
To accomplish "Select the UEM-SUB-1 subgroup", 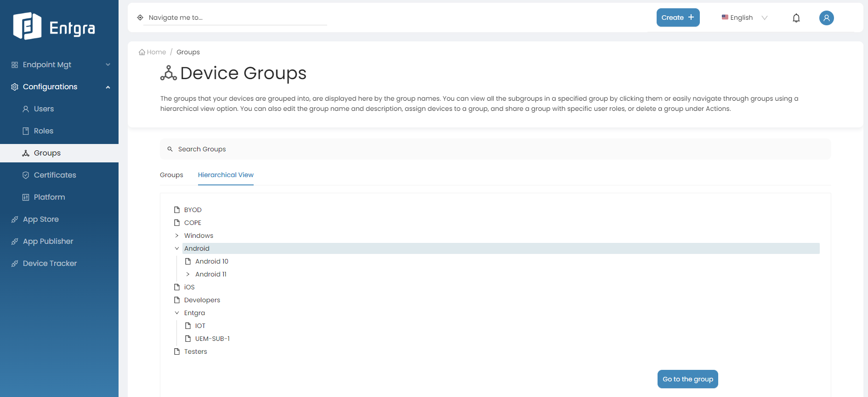I will coord(212,339).
